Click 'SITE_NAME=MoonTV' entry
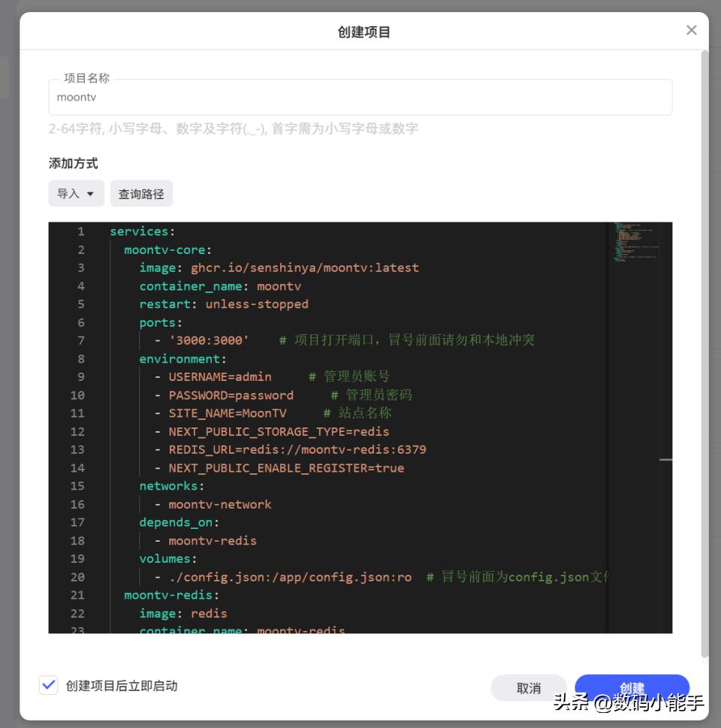The width and height of the screenshot is (721, 728). [x=228, y=413]
